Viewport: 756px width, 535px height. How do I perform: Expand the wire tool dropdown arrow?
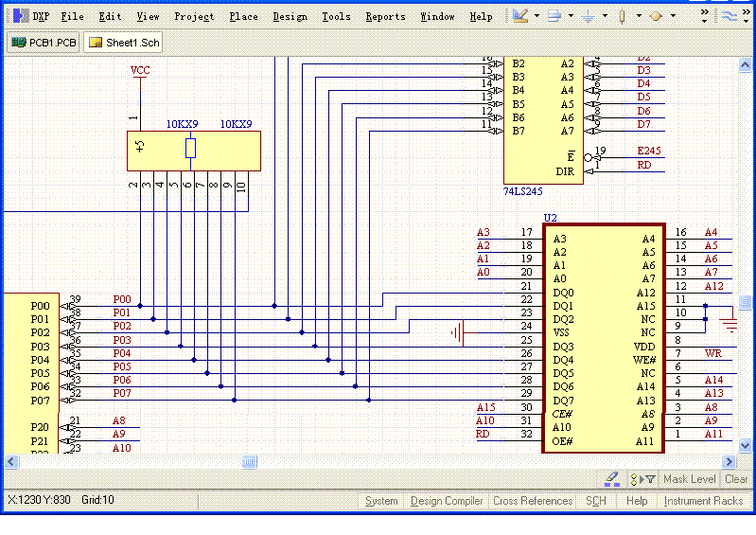tap(537, 16)
